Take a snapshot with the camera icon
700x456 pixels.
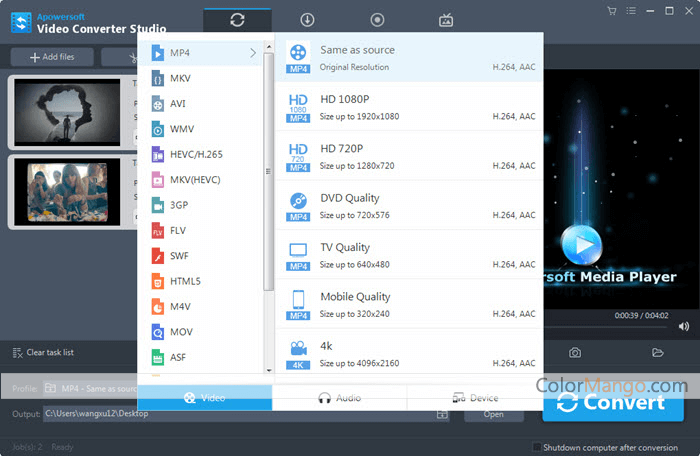coord(575,352)
